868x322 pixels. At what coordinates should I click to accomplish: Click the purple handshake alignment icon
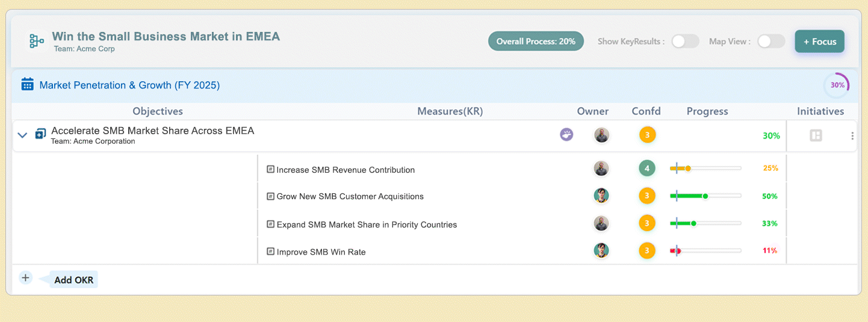click(x=566, y=135)
